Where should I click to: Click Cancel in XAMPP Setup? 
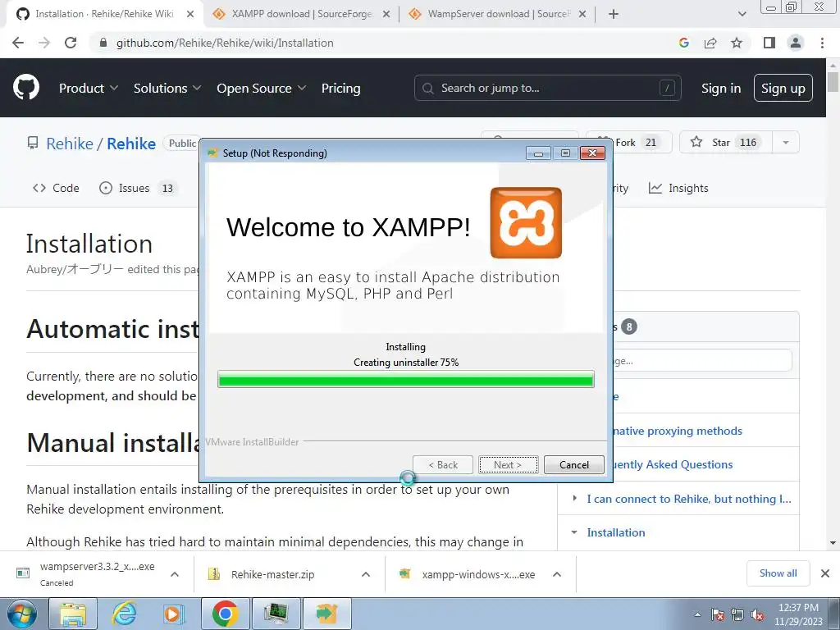(573, 464)
